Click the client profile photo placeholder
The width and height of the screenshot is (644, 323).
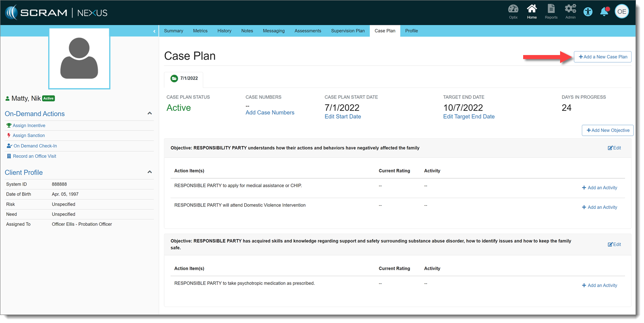(79, 59)
